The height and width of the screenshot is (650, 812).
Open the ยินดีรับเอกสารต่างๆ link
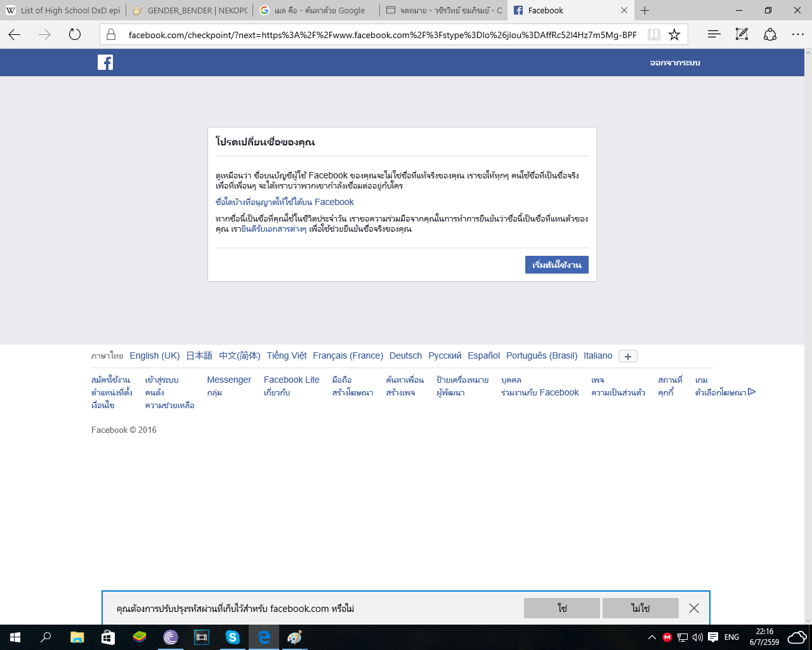click(274, 229)
